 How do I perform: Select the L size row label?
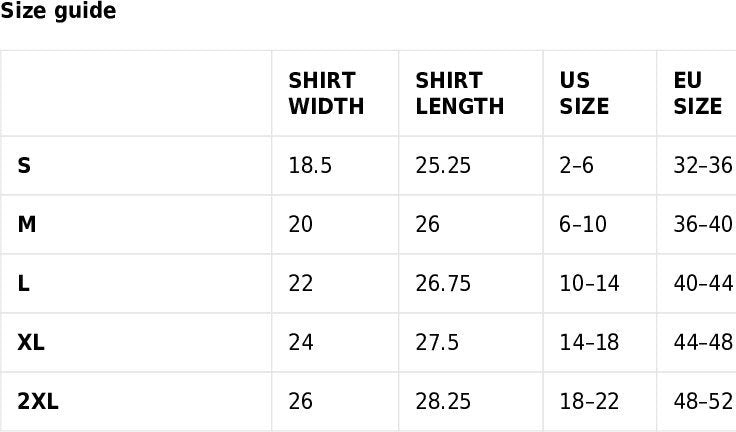(23, 283)
